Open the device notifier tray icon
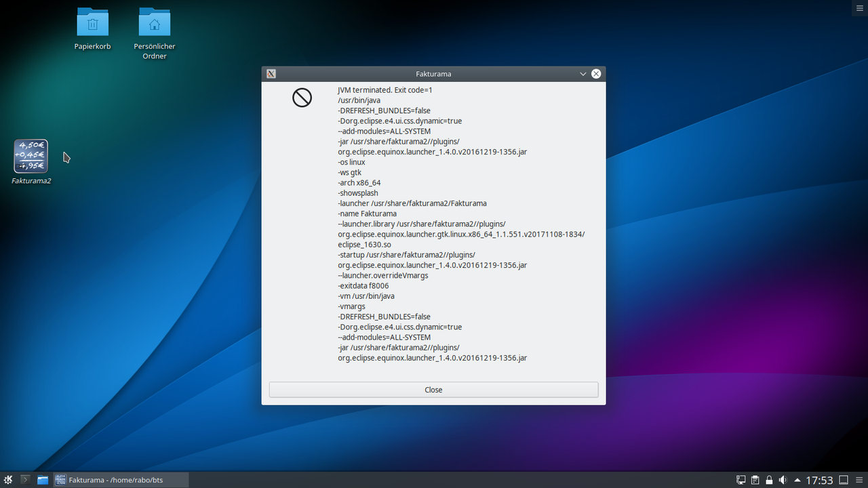 741,480
